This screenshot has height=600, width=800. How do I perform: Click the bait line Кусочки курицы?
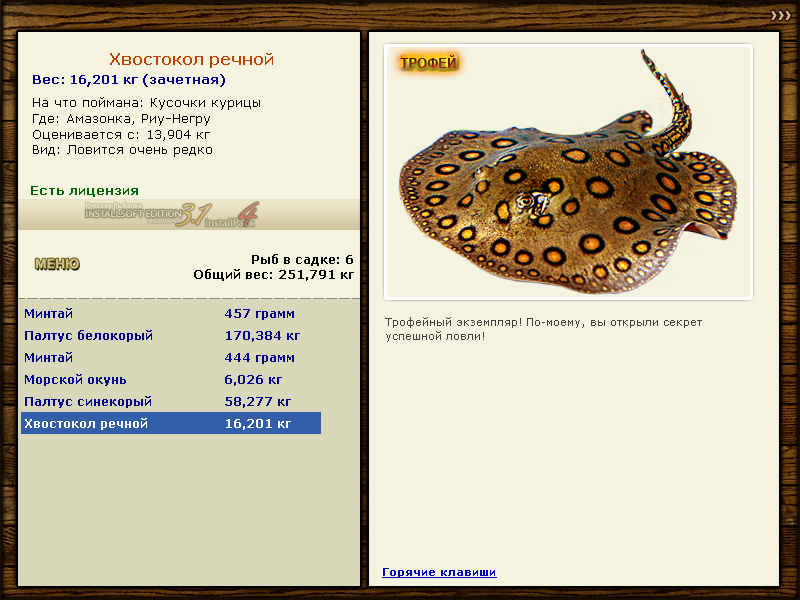pyautogui.click(x=146, y=103)
